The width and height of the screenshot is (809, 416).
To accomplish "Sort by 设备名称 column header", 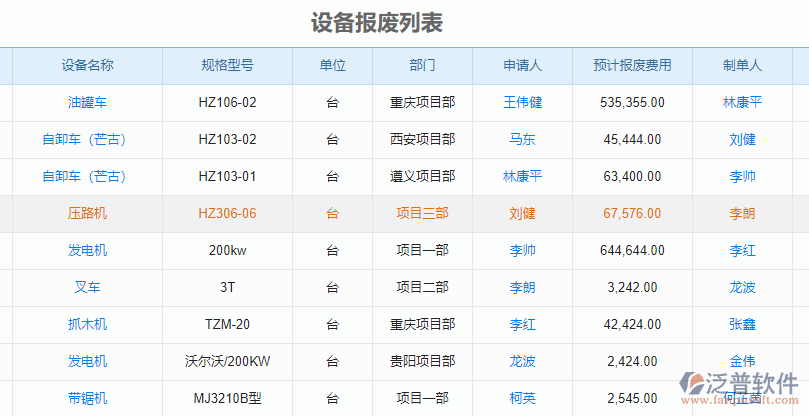I will pos(87,65).
